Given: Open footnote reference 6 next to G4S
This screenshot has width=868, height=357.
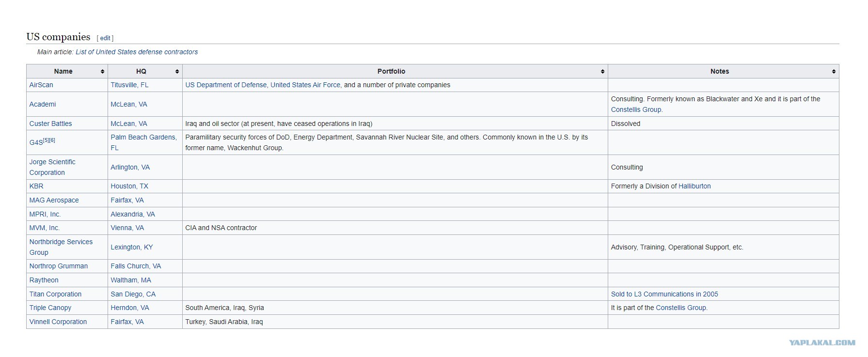Looking at the screenshot, I should [x=52, y=140].
